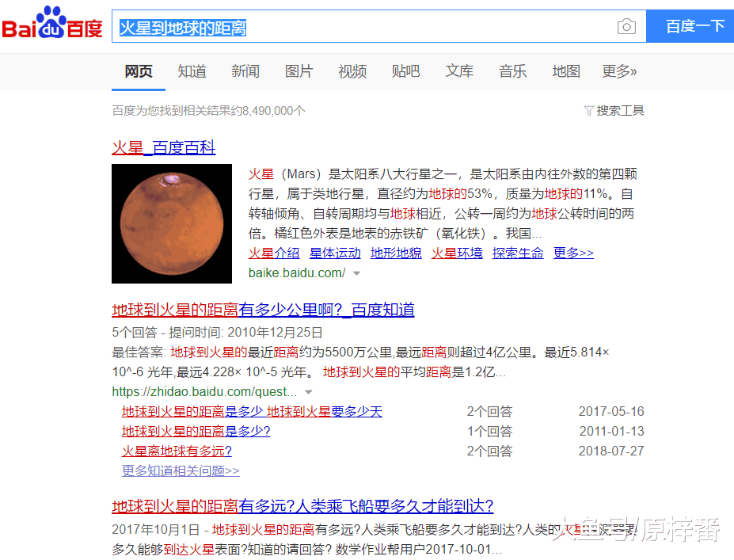Select the 视频 tab

click(x=352, y=71)
